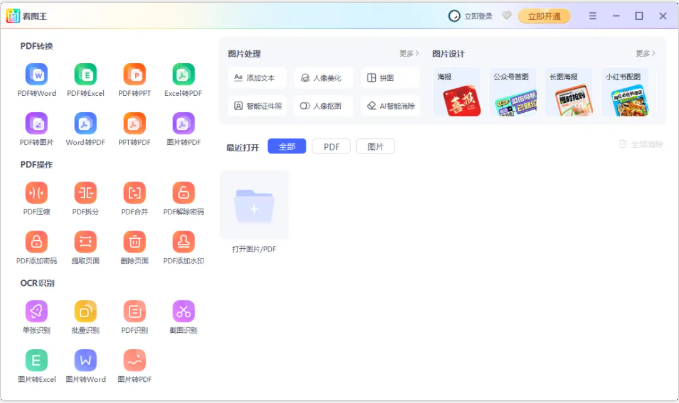The height and width of the screenshot is (403, 679).
Task: Open the 拼图 collage tool
Action: 390,78
